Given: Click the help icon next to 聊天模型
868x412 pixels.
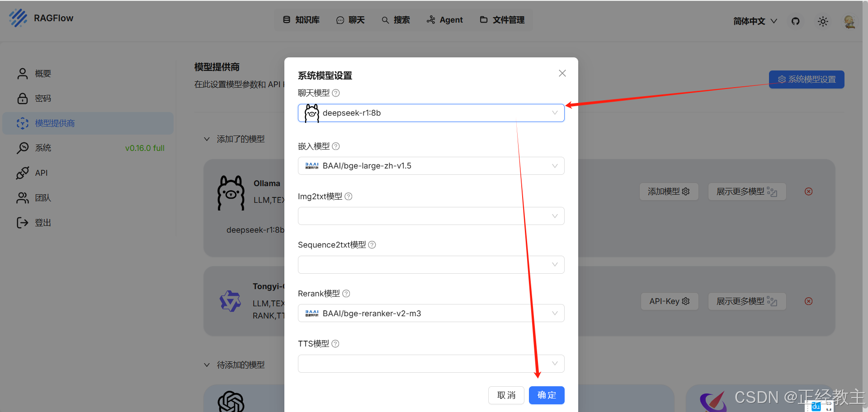Looking at the screenshot, I should pyautogui.click(x=336, y=93).
